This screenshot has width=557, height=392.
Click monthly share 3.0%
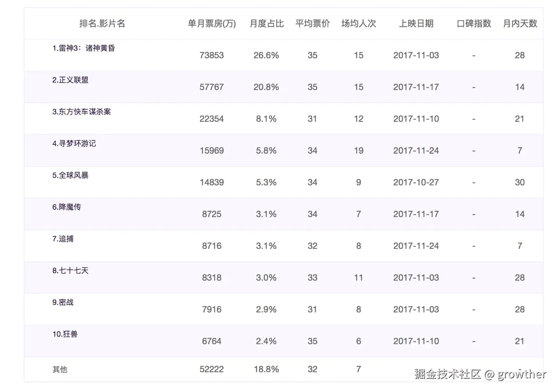click(266, 278)
